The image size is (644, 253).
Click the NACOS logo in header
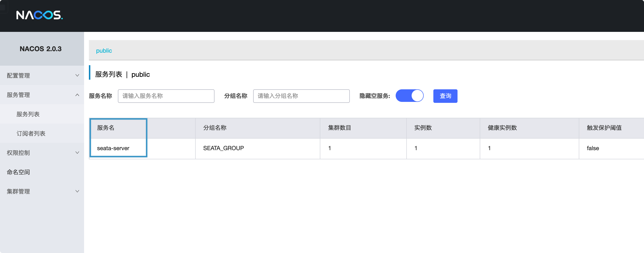39,15
